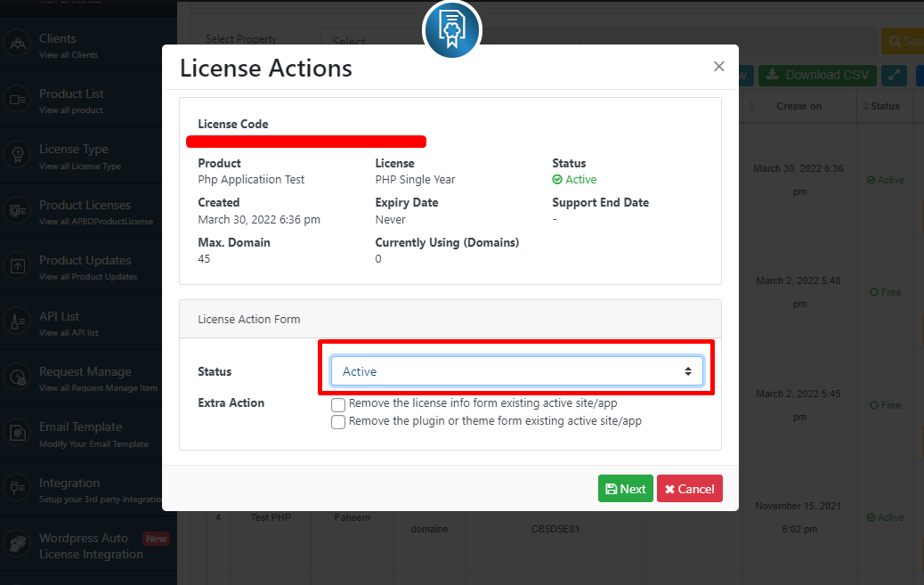Image resolution: width=924 pixels, height=585 pixels.
Task: Check 'Remove the license info form existing active site/app'
Action: coord(338,405)
